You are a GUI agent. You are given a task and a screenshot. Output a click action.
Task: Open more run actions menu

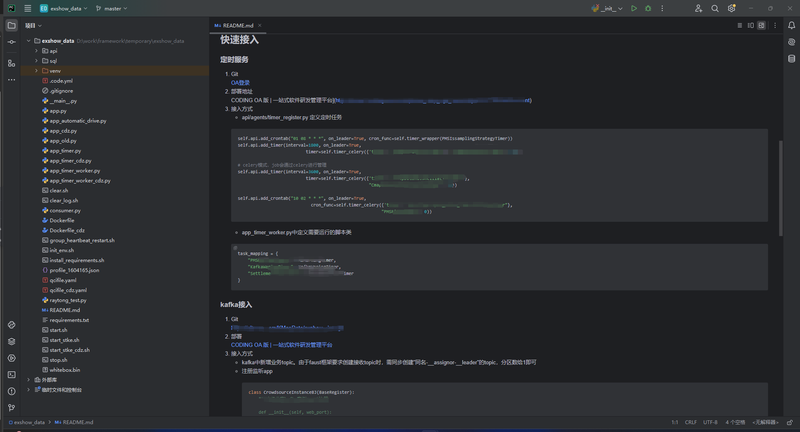point(662,8)
